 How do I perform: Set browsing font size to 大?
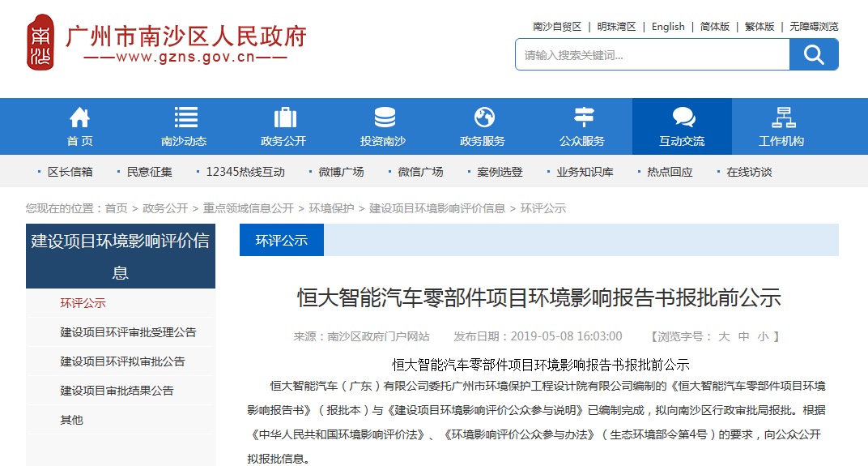coord(724,336)
